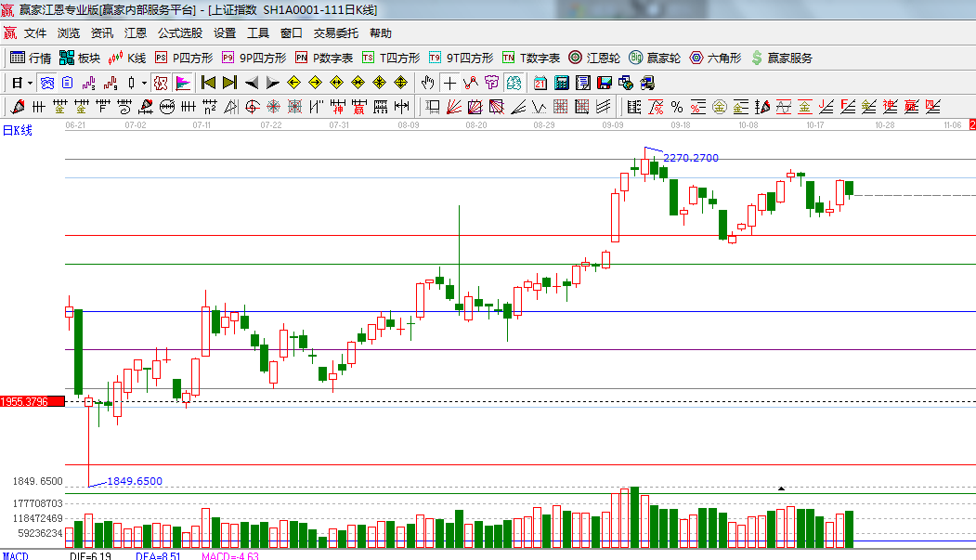976x560 pixels.
Task: Click the calendar icon in toolbar
Action: pos(540,83)
